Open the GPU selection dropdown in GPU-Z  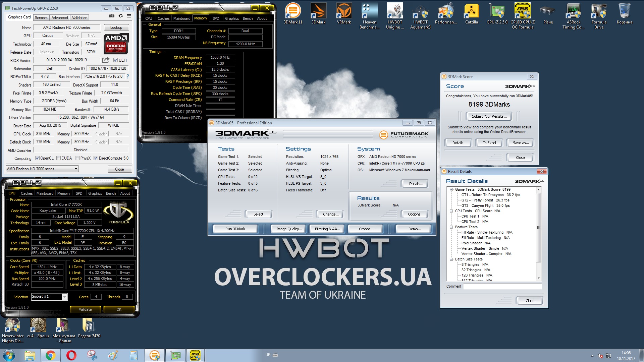click(x=42, y=169)
